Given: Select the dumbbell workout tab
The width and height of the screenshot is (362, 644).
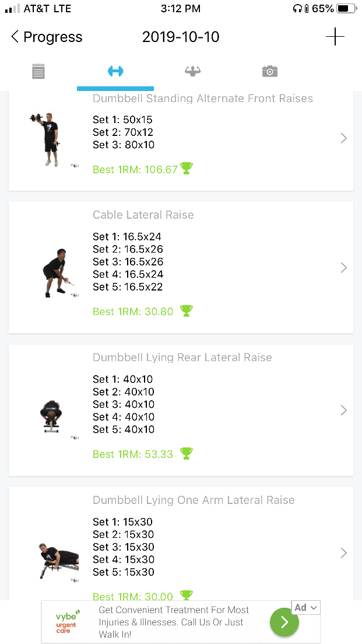Looking at the screenshot, I should 115,71.
